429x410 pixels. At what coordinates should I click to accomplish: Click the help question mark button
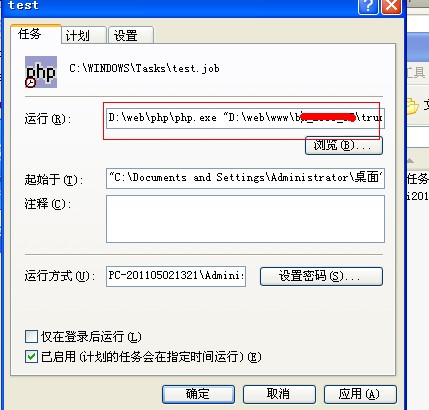368,7
